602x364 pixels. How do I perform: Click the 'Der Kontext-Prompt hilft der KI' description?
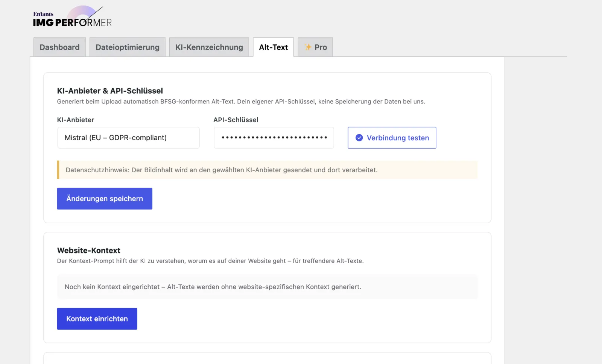[x=210, y=261]
